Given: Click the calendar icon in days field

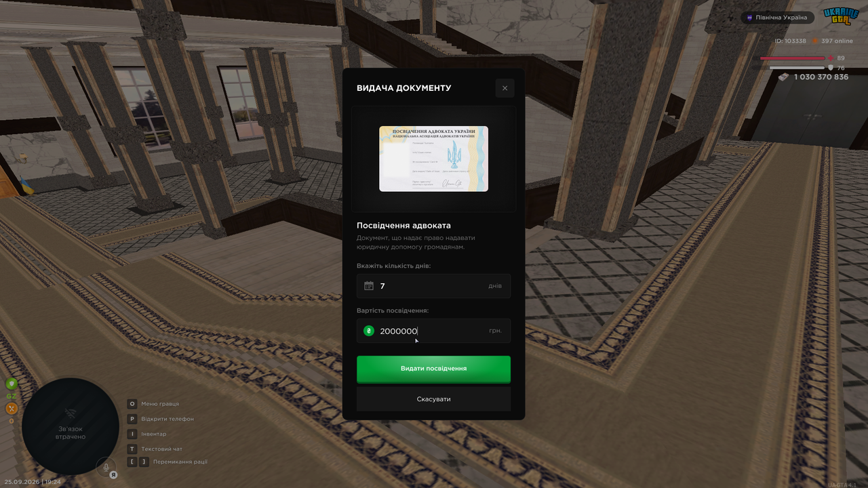Looking at the screenshot, I should (x=369, y=286).
